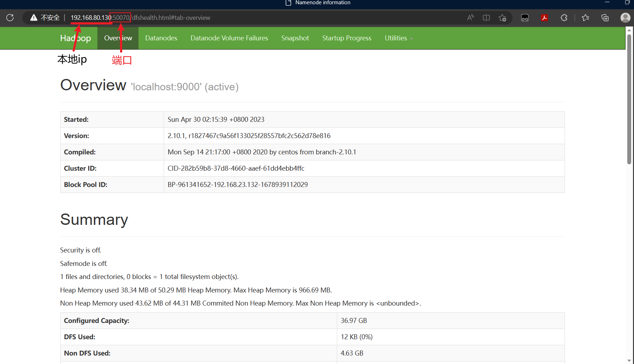Click 'Safemode is off.' text
This screenshot has width=634, height=364.
tap(84, 263)
